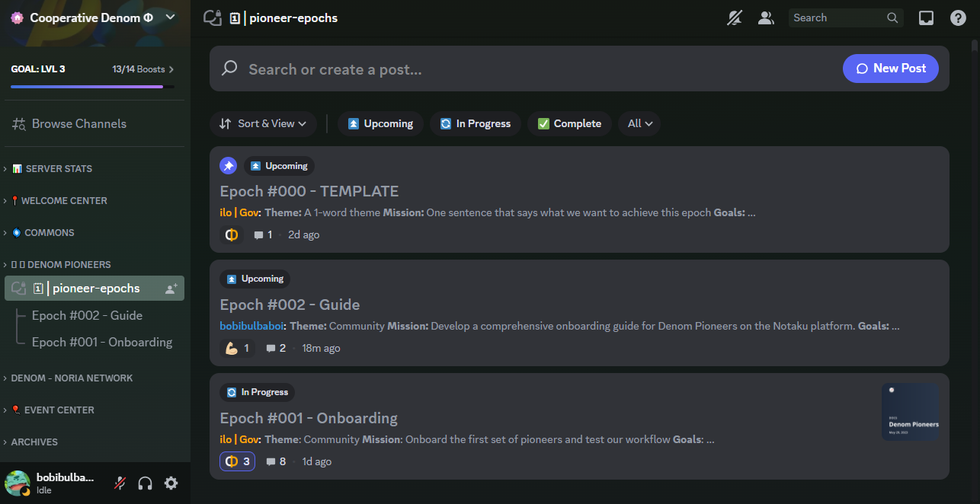Open the help question mark icon

(x=958, y=18)
